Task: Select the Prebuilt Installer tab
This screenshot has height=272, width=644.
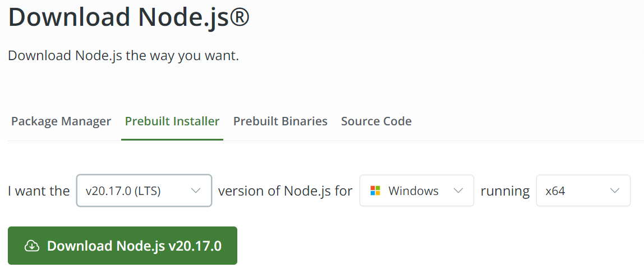Action: click(172, 121)
